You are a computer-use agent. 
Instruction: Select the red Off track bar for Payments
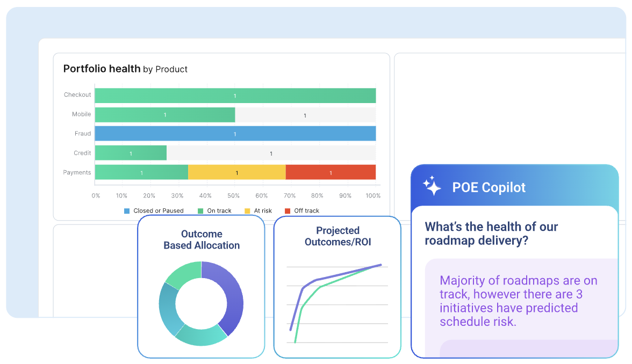tap(331, 172)
